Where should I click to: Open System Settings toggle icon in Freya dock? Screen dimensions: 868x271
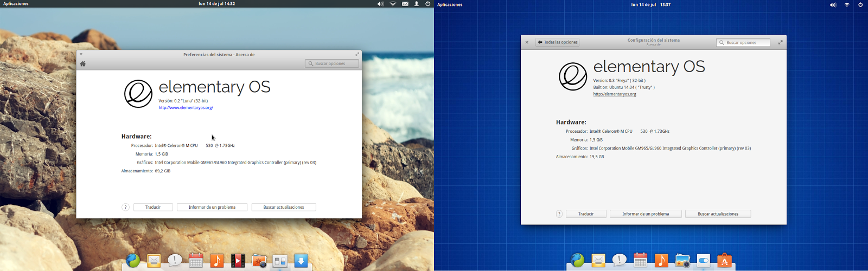[x=704, y=261]
